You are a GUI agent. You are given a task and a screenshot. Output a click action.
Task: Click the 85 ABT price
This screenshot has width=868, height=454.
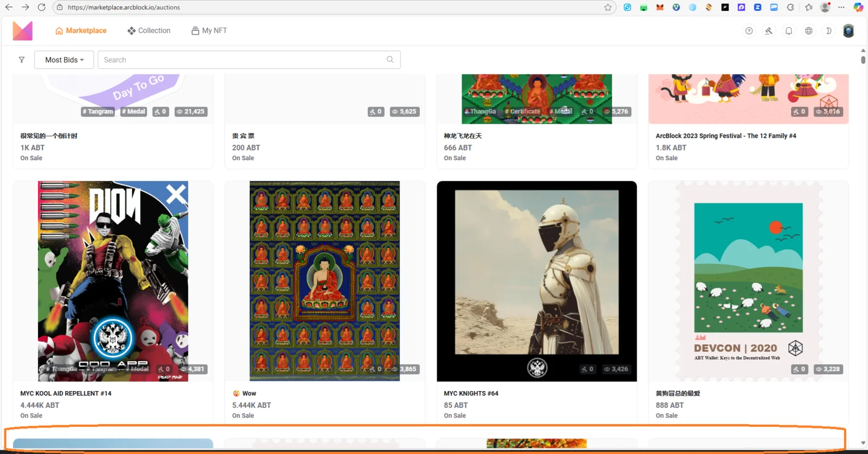coord(456,405)
